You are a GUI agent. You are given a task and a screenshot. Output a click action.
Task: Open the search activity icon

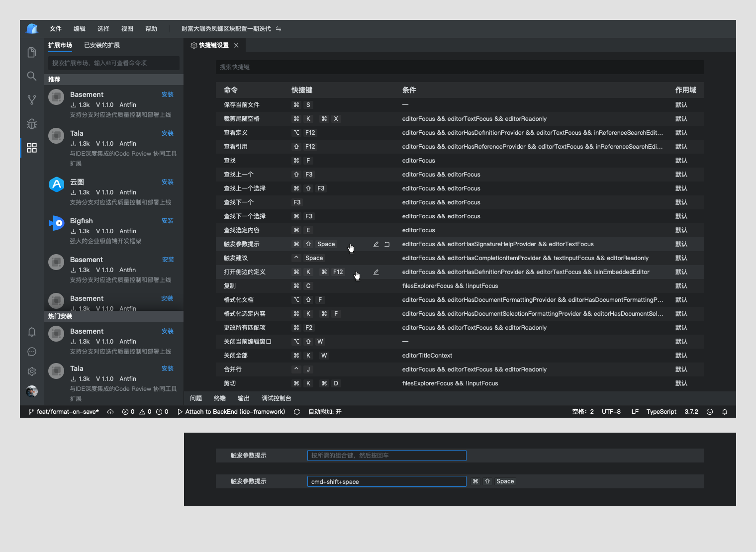pos(32,76)
